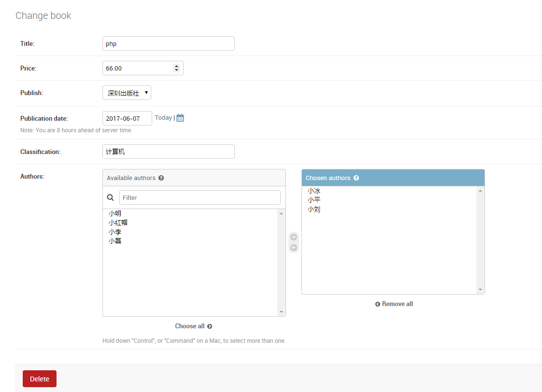Image resolution: width=542 pixels, height=392 pixels.
Task: Select 小明 in Available authors
Action: pos(115,213)
